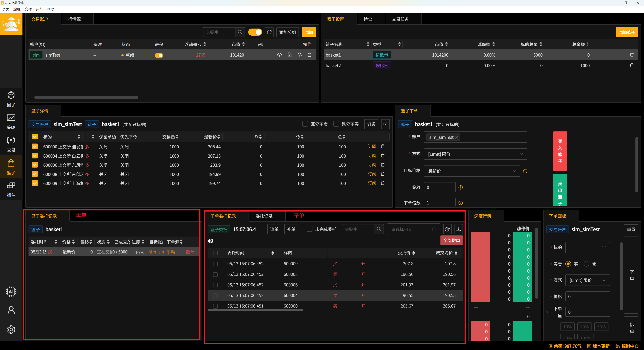Toggle the simTest 进程 process switch
The height and width of the screenshot is (350, 644).
point(159,55)
